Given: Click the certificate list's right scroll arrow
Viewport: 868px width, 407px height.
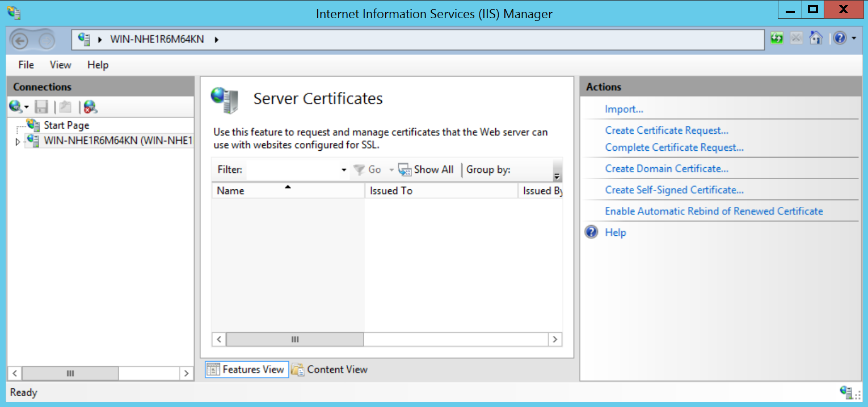Looking at the screenshot, I should click(x=555, y=339).
